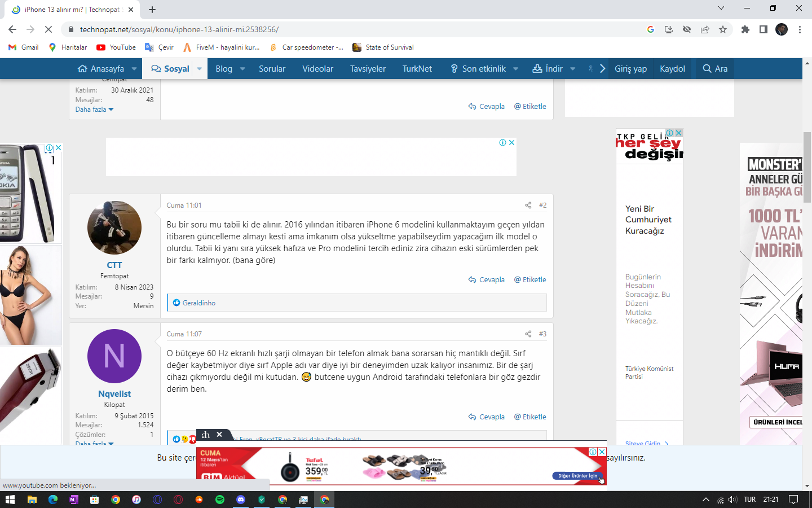Open the Tavsiyeler navigation item

[x=368, y=69]
